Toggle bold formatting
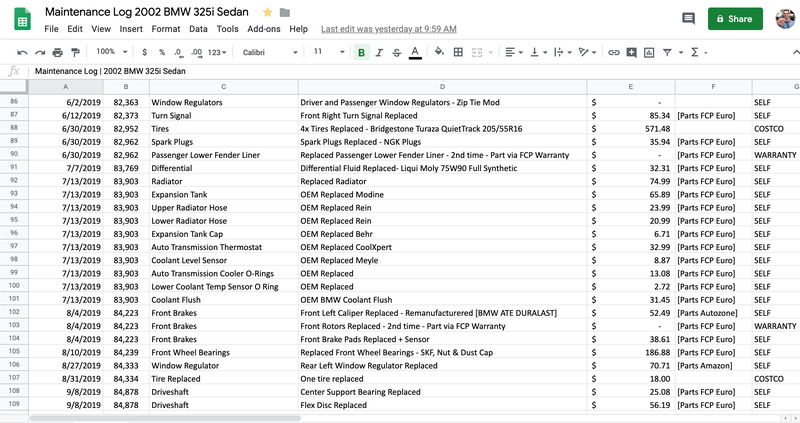 point(361,52)
